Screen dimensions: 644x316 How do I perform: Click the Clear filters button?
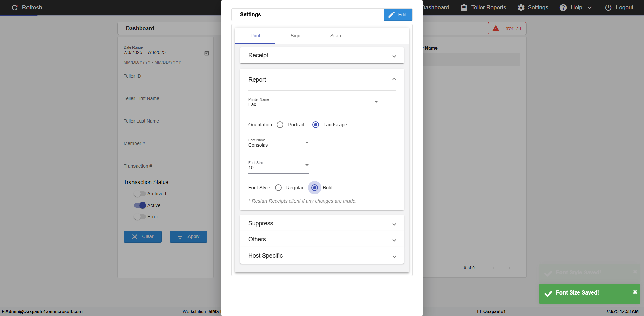click(143, 237)
